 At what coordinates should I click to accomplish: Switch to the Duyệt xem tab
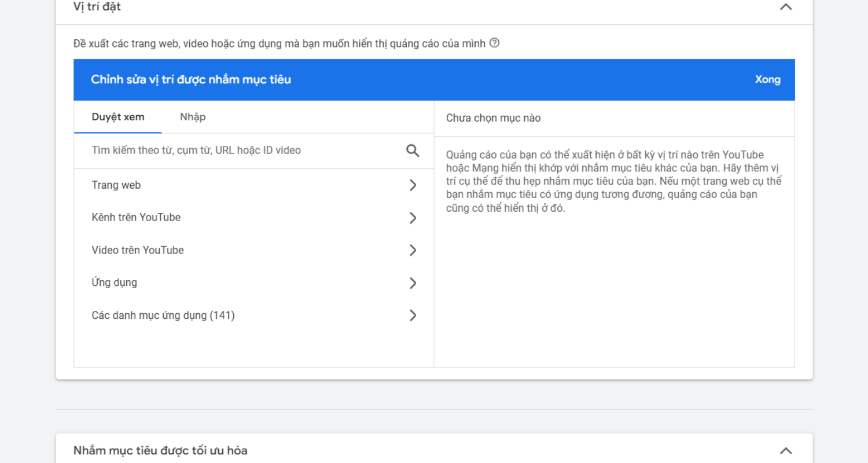[x=118, y=117]
